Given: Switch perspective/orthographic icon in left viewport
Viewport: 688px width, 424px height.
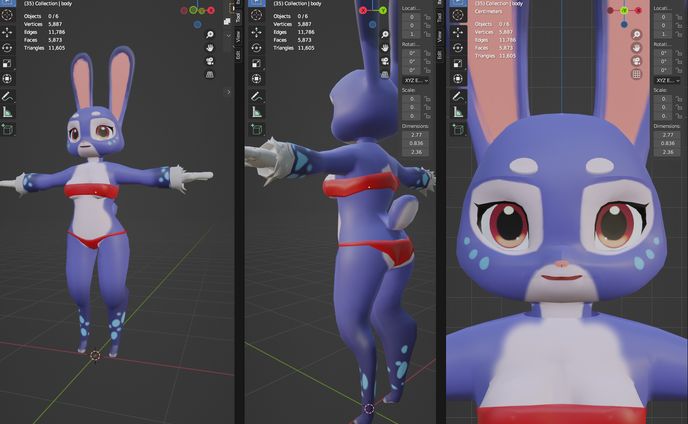Looking at the screenshot, I should click(x=210, y=75).
